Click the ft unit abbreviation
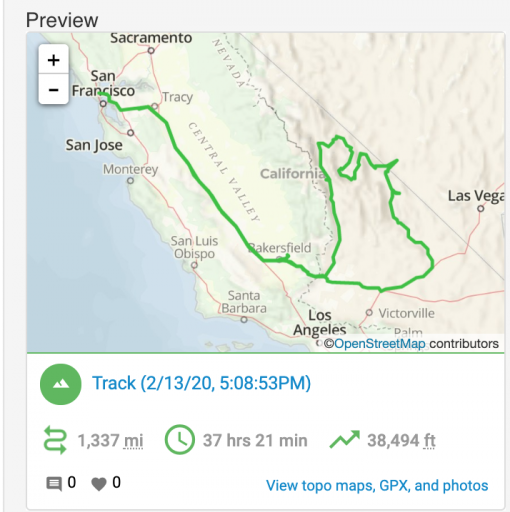Screen dimensions: 510x512 pos(430,440)
